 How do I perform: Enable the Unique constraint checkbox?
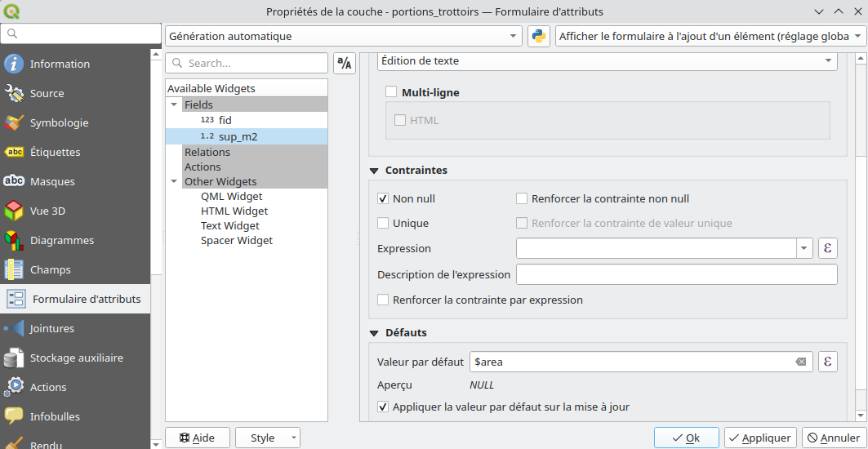tap(383, 223)
